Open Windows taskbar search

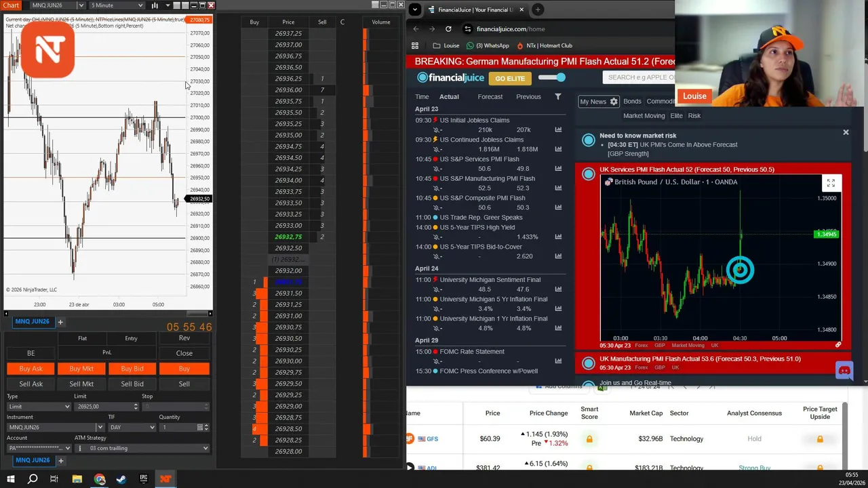pos(32,479)
